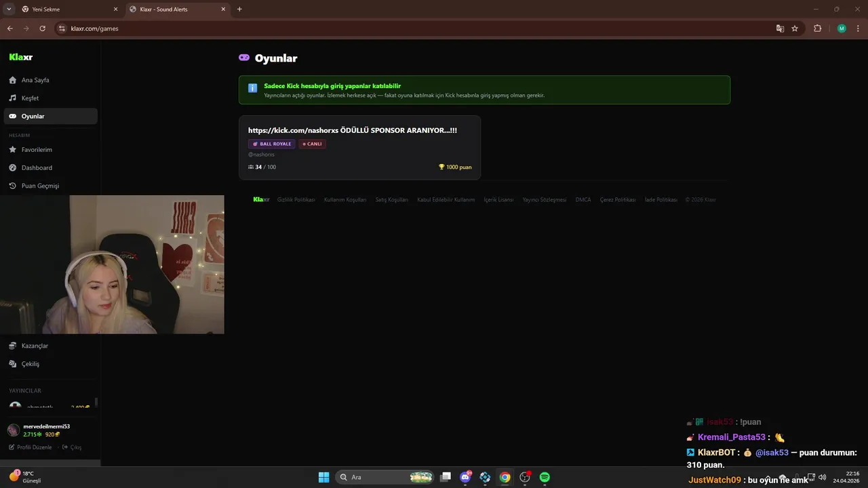
Task: Click the BALL ROYALE tag
Action: (x=271, y=144)
